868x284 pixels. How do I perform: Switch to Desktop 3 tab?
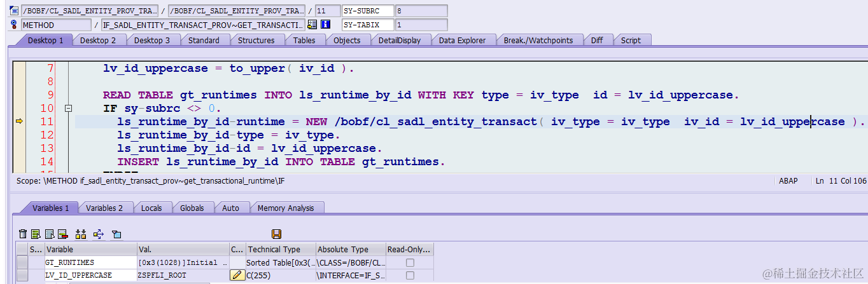tap(152, 40)
